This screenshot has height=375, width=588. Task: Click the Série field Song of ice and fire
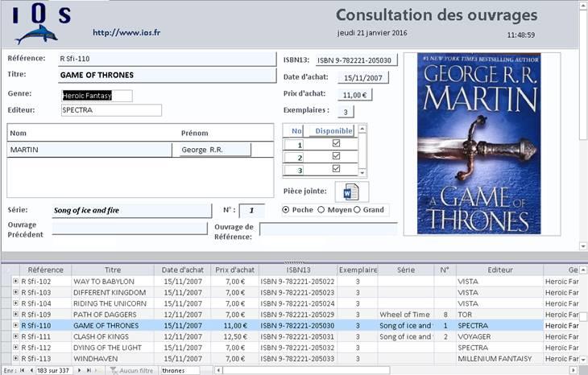pyautogui.click(x=131, y=211)
